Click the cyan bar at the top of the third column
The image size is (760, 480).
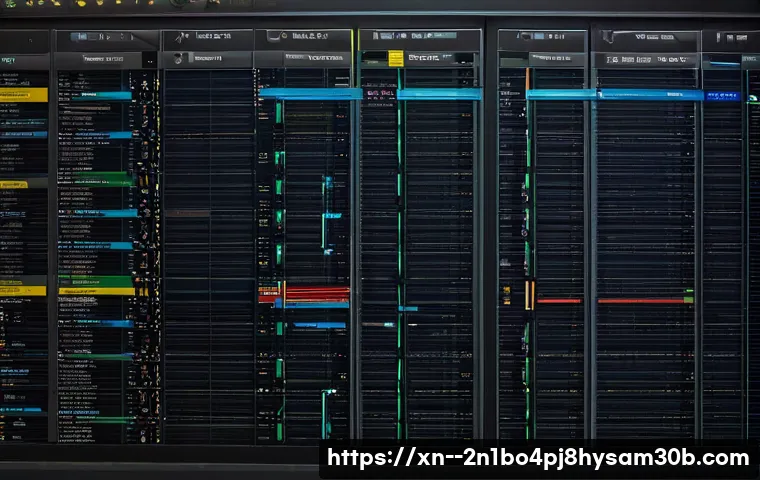pos(310,94)
